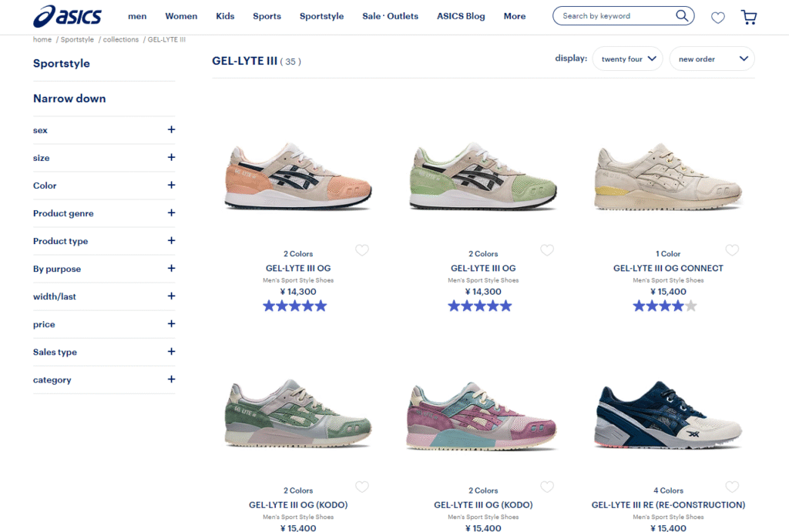Click the ASICS logo

(x=68, y=16)
